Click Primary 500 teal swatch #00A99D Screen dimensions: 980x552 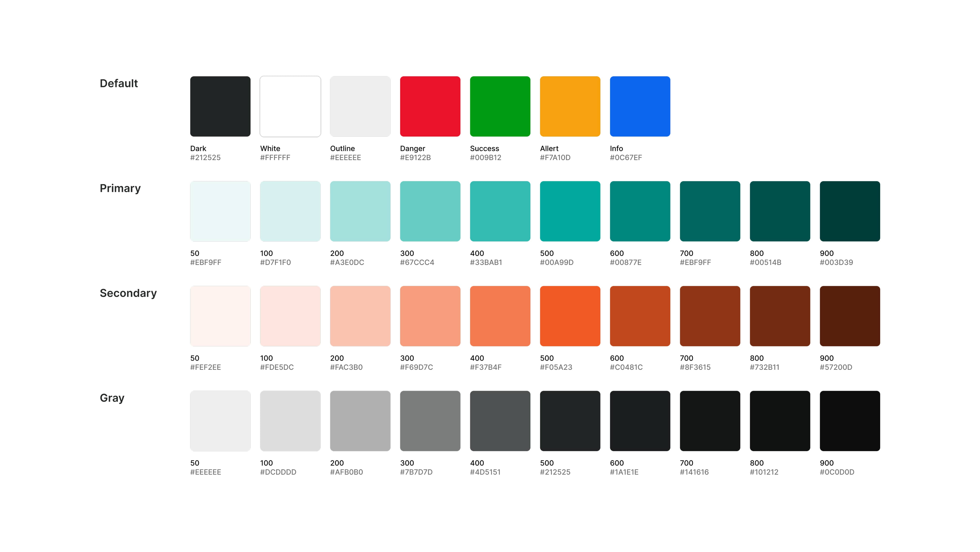coord(570,211)
